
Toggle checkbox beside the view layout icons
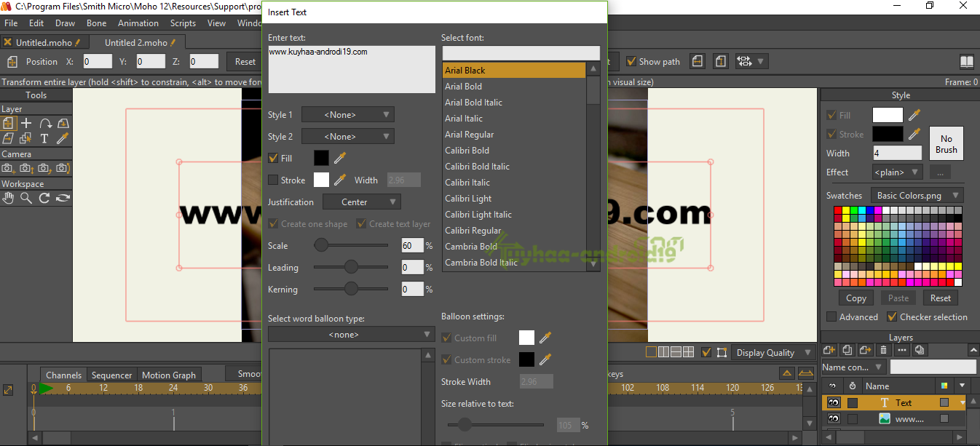pyautogui.click(x=706, y=352)
